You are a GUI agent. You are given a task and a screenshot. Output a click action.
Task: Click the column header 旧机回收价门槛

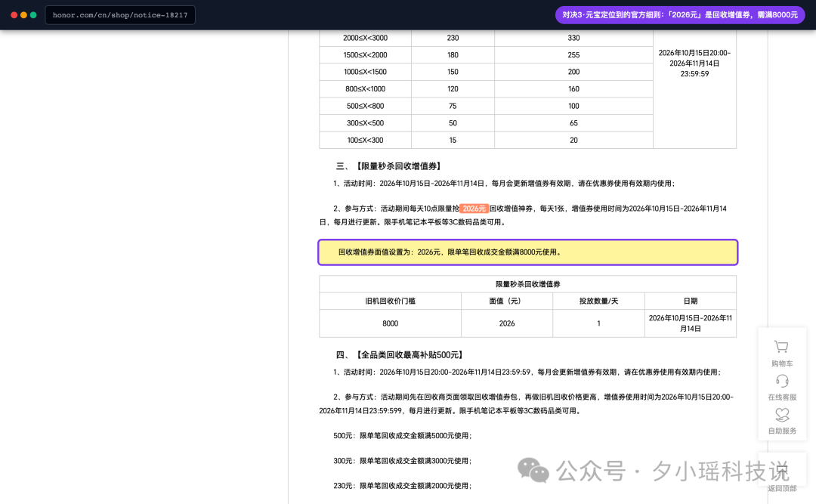tap(391, 301)
